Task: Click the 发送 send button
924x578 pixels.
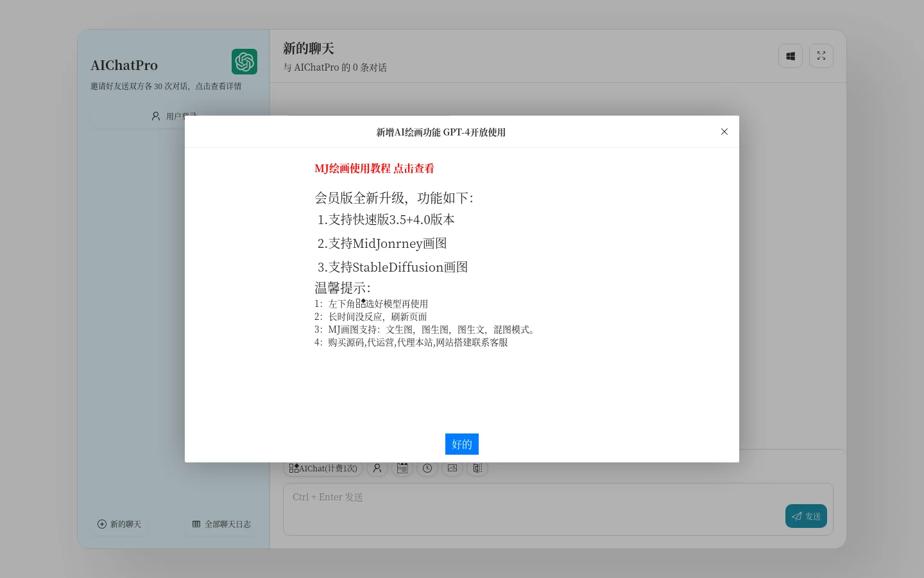Action: click(806, 516)
